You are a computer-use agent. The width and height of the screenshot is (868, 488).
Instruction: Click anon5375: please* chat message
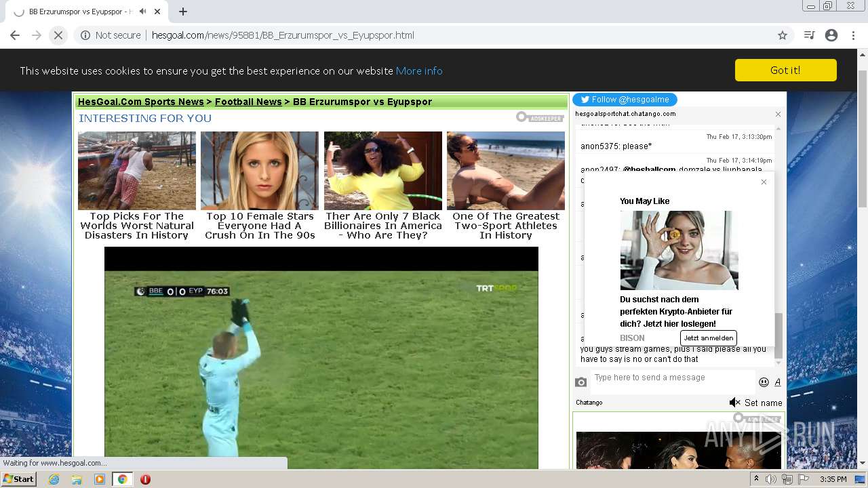point(616,146)
